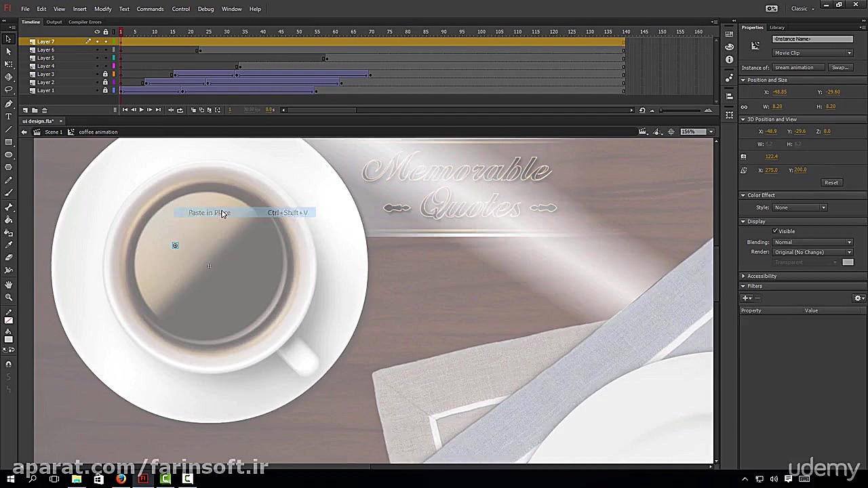Step forward one frame
This screenshot has height=488, width=868.
tap(149, 110)
